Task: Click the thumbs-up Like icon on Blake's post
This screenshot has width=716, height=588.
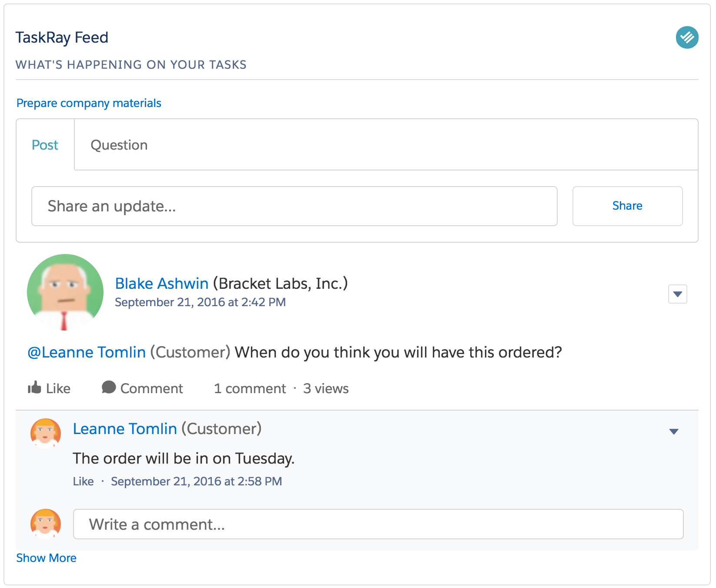Action: tap(34, 388)
